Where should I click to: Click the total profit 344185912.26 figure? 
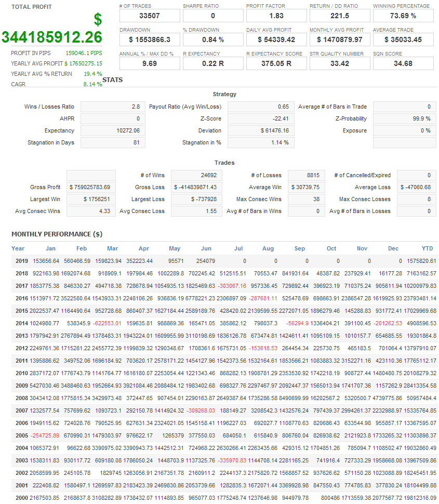[x=52, y=37]
